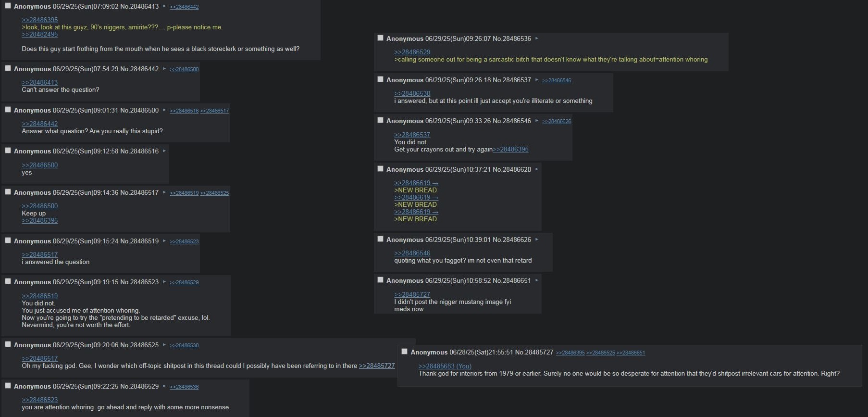Check the box for post No.28486651
The height and width of the screenshot is (417, 868).
tap(380, 280)
